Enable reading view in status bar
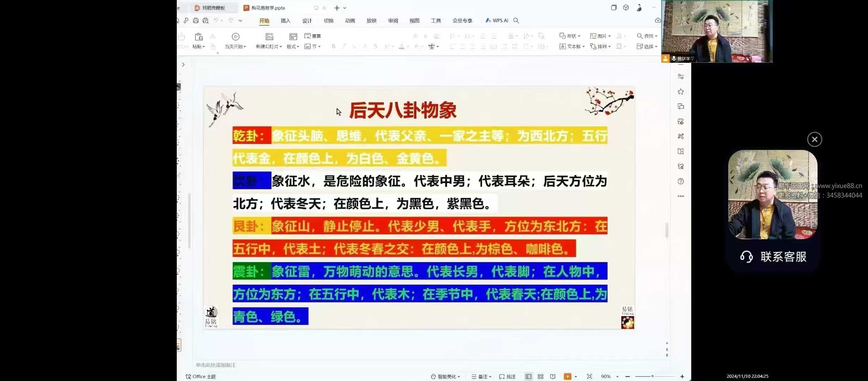Image resolution: width=868 pixels, height=381 pixels. point(552,376)
